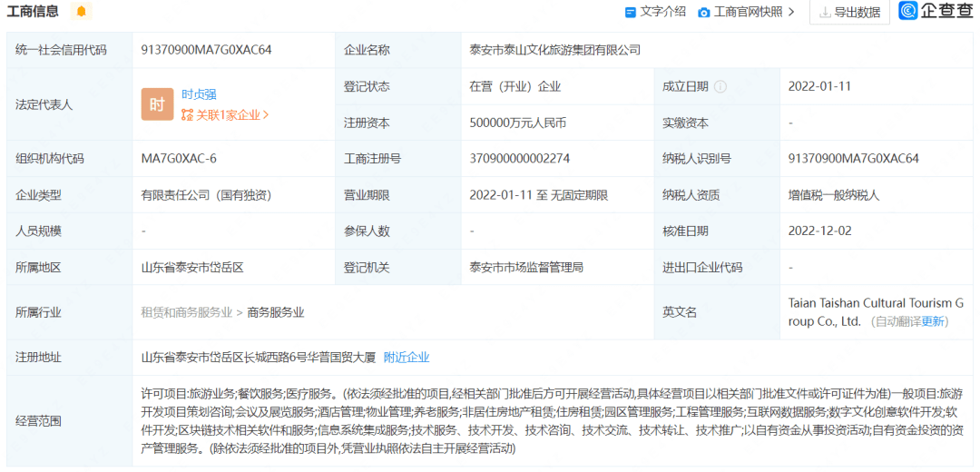
Task: Click 更新 to refresh the English name
Action: (933, 321)
